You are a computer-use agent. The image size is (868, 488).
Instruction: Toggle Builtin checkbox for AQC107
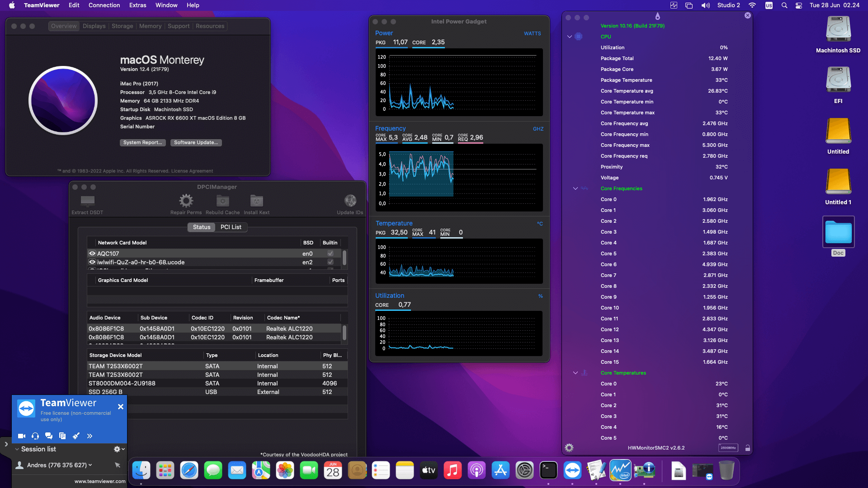pos(330,253)
